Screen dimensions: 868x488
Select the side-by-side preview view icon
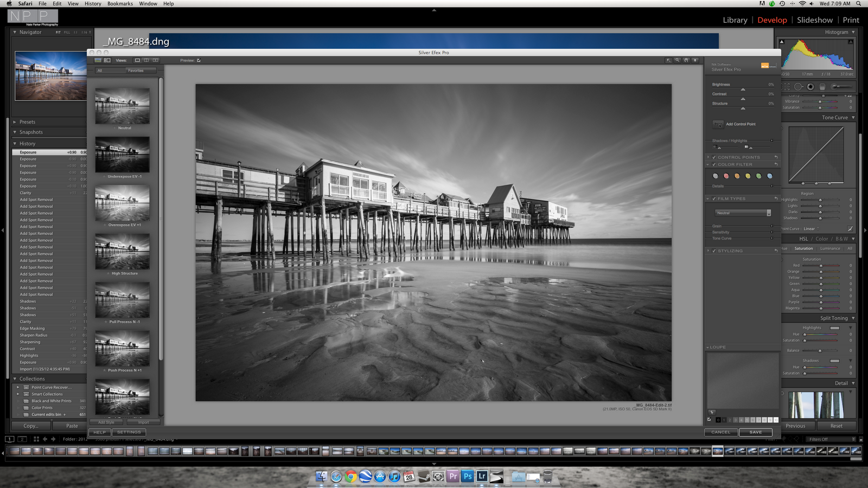tap(156, 60)
